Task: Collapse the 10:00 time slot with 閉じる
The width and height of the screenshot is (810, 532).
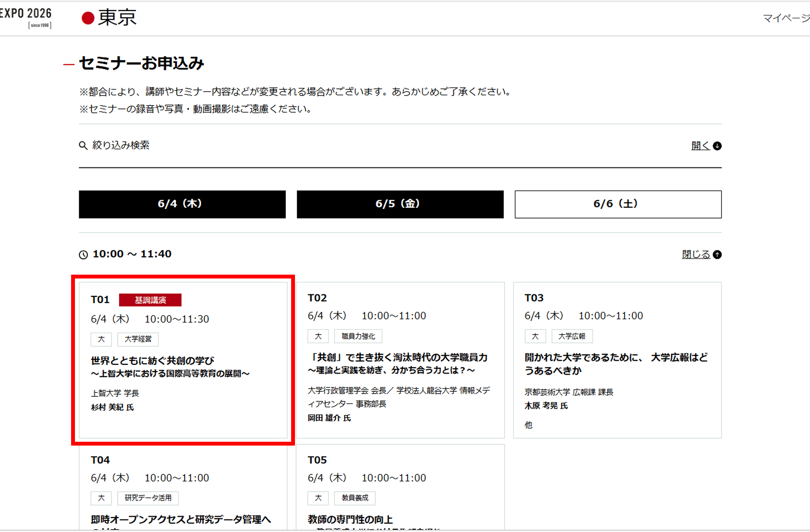Action: pos(701,254)
